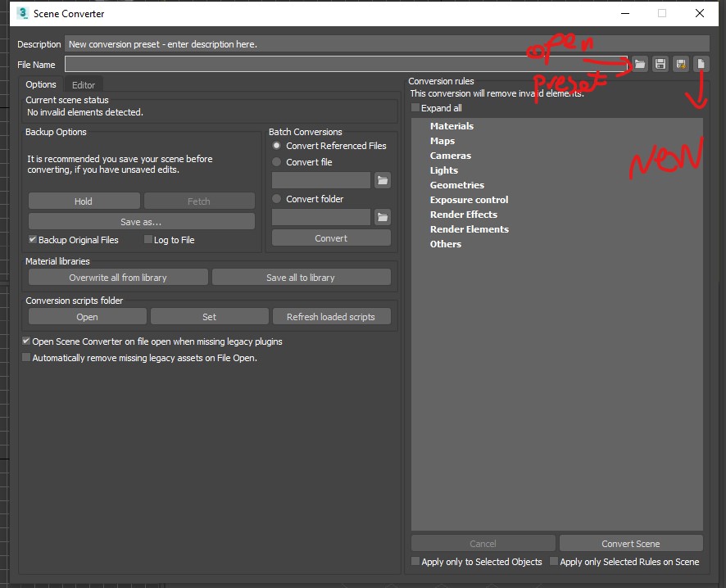This screenshot has width=726, height=588.
Task: Close the Scene Converter window
Action: (x=699, y=14)
